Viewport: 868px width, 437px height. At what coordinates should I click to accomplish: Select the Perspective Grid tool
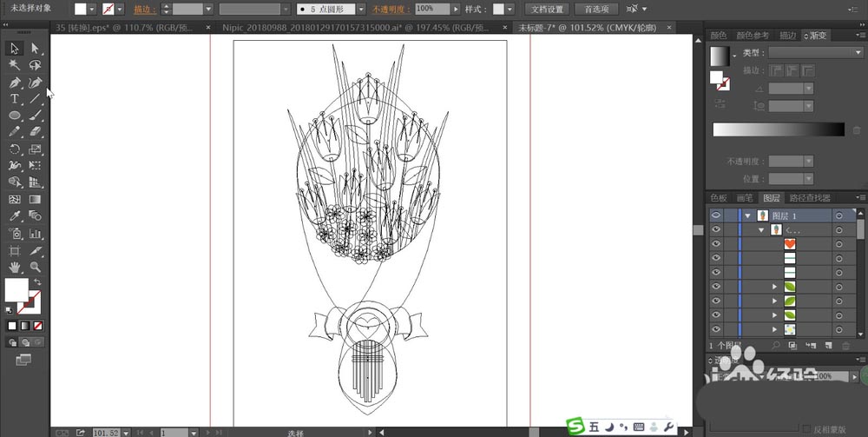coord(36,182)
